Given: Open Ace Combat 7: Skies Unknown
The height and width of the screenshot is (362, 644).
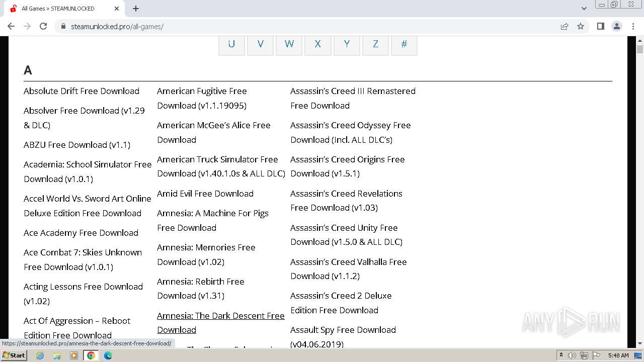Looking at the screenshot, I should pos(83,259).
